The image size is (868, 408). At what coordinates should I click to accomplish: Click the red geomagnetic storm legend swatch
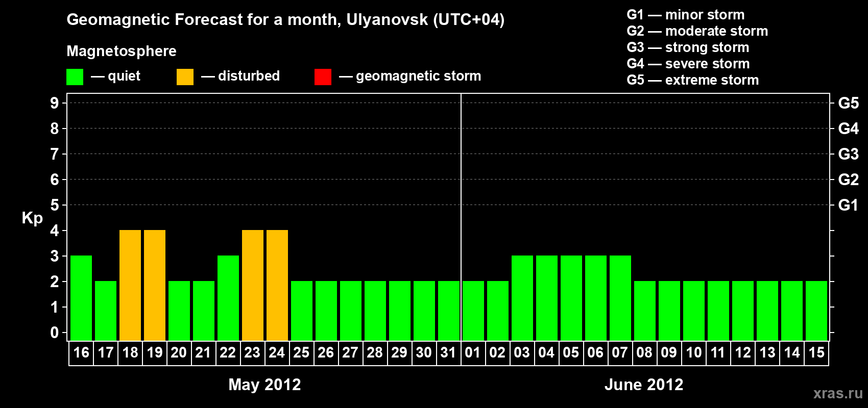point(323,77)
